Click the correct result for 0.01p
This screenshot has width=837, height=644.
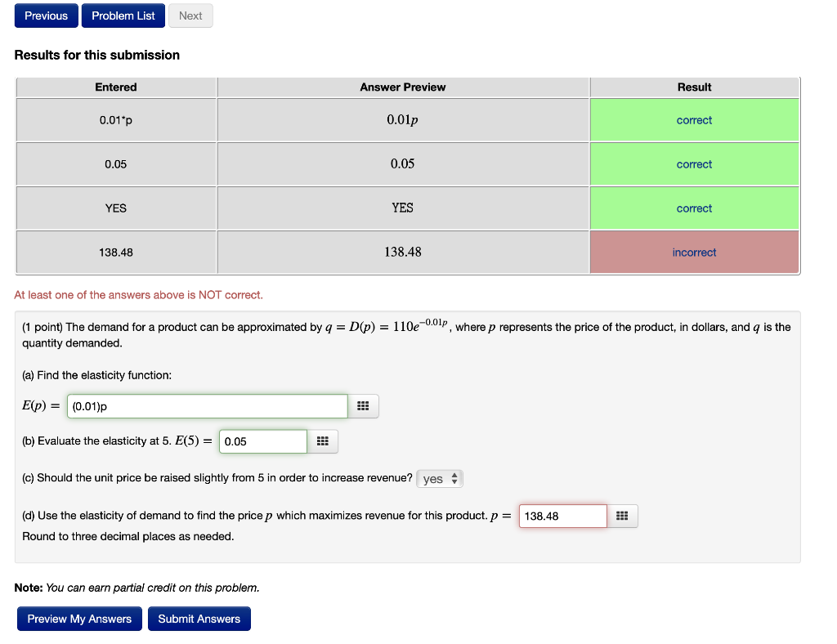tap(694, 120)
